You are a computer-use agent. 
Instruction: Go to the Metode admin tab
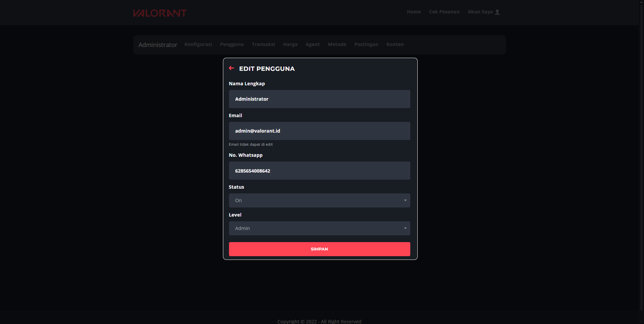point(337,44)
